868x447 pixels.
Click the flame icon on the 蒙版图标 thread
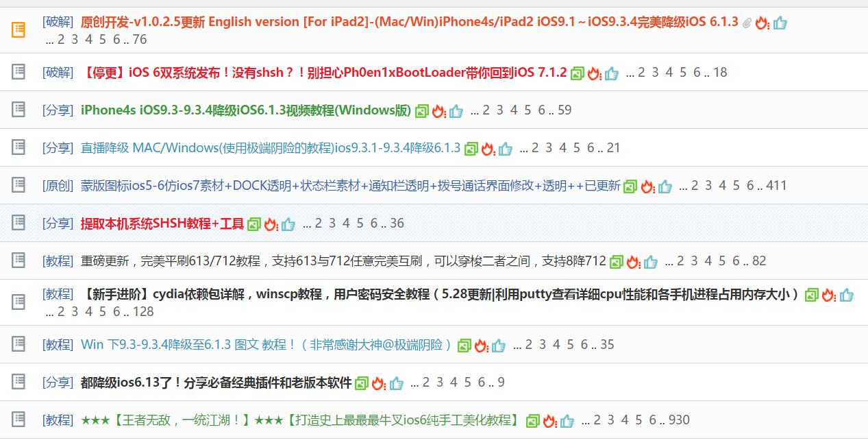coord(647,185)
